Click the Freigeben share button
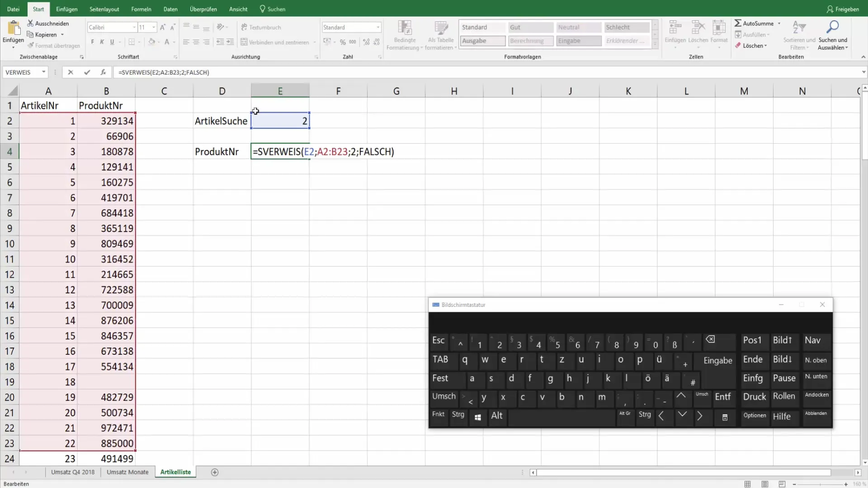Viewport: 868px width, 488px height. pyautogui.click(x=843, y=9)
